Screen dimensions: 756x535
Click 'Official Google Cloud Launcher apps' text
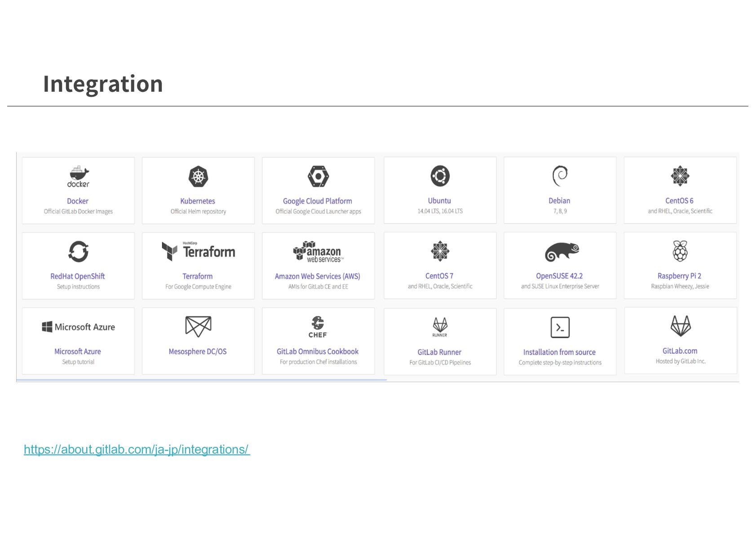point(318,211)
